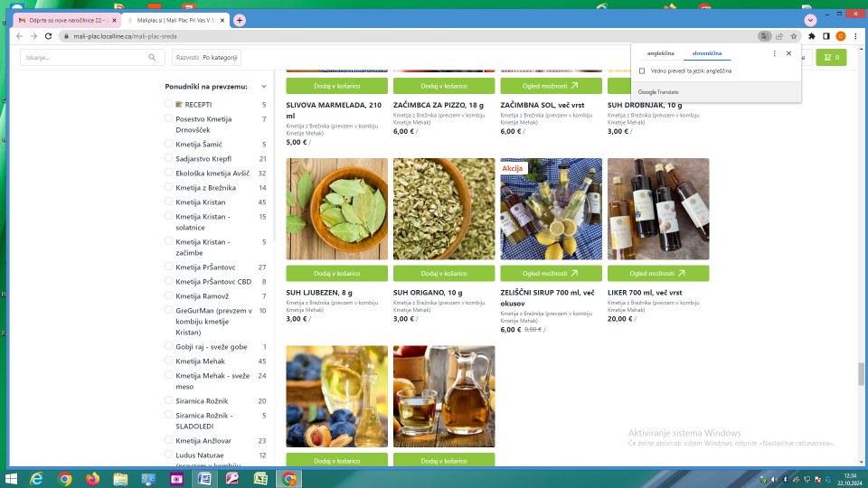The height and width of the screenshot is (488, 868).
Task: Open translate popup options three-dot menu
Action: pos(775,53)
